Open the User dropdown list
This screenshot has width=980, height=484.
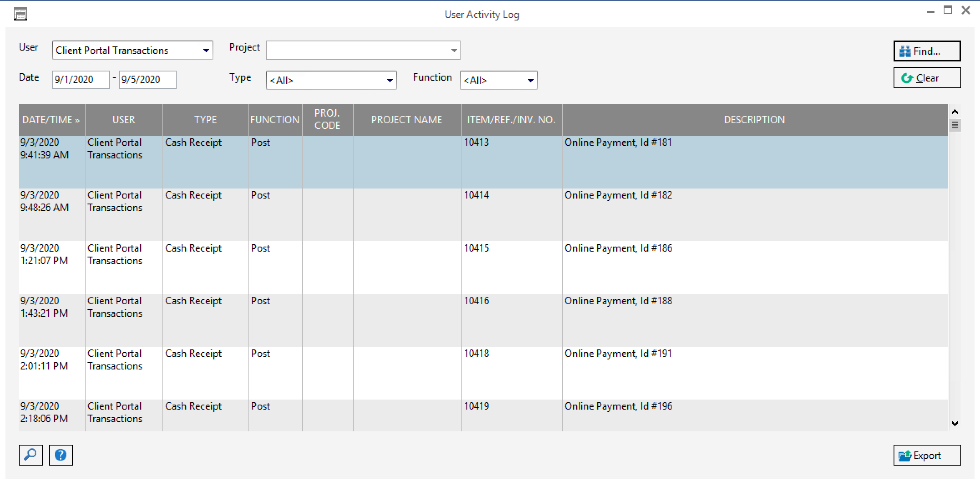206,51
